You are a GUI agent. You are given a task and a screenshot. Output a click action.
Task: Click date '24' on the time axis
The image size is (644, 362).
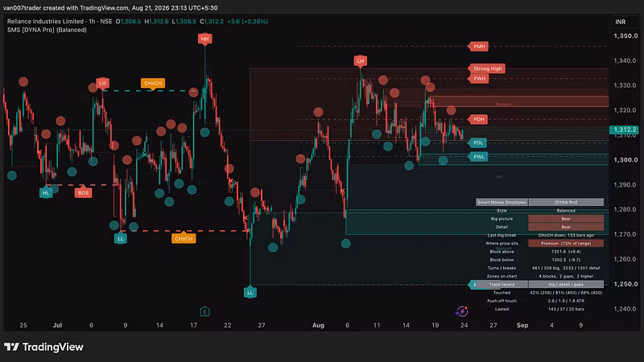click(x=464, y=326)
